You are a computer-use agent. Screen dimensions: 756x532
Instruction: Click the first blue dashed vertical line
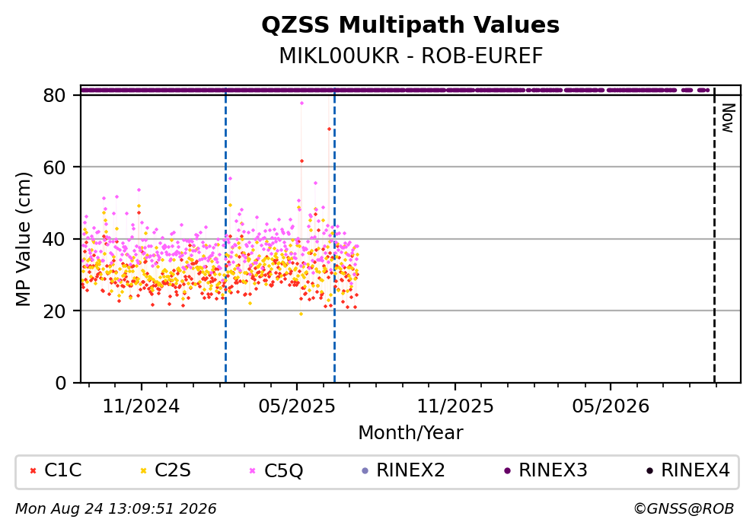225,235
